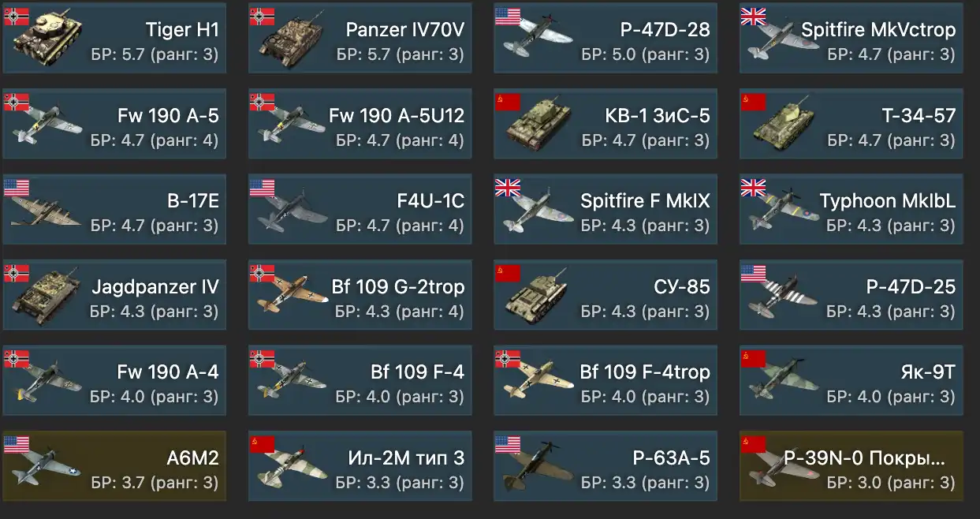Click the Jagdpanzer IV tank icon
This screenshot has height=519, width=980.
click(x=46, y=297)
